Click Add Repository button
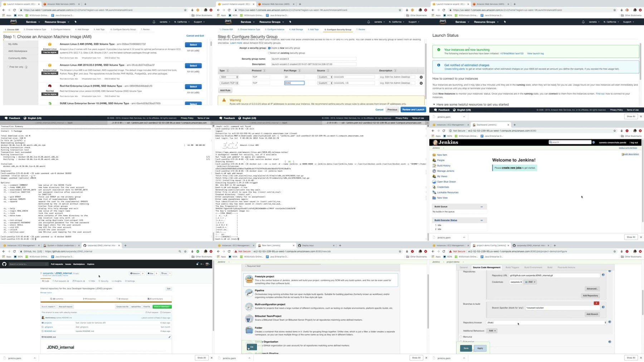Image resolution: width=644 pixels, height=362 pixels. (590, 296)
